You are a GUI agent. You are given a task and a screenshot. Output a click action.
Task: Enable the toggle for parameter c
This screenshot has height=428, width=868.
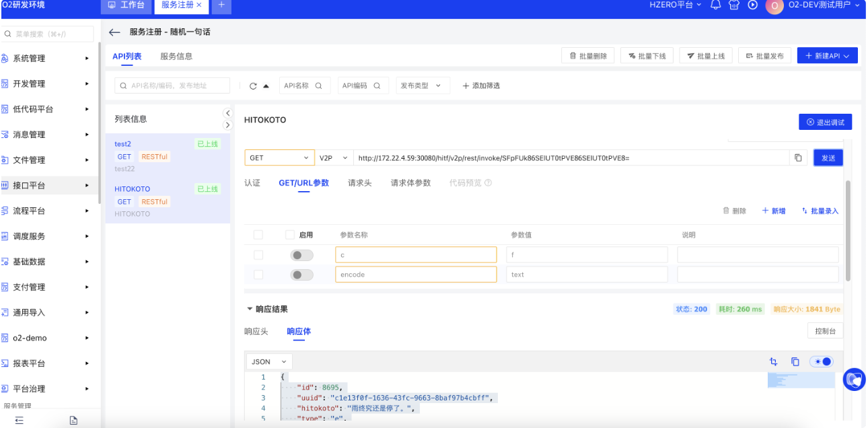pos(302,255)
